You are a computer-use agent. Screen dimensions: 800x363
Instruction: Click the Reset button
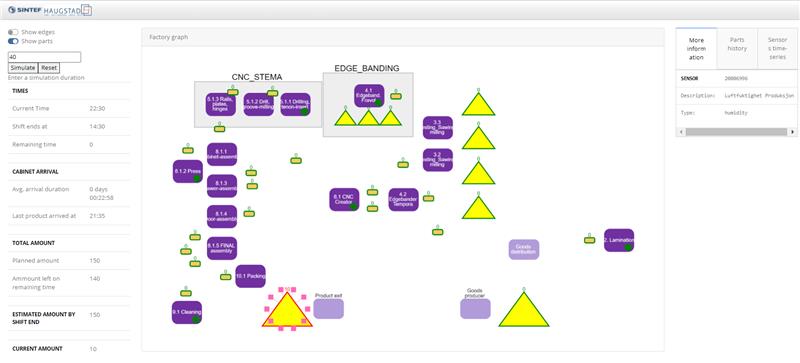(49, 68)
